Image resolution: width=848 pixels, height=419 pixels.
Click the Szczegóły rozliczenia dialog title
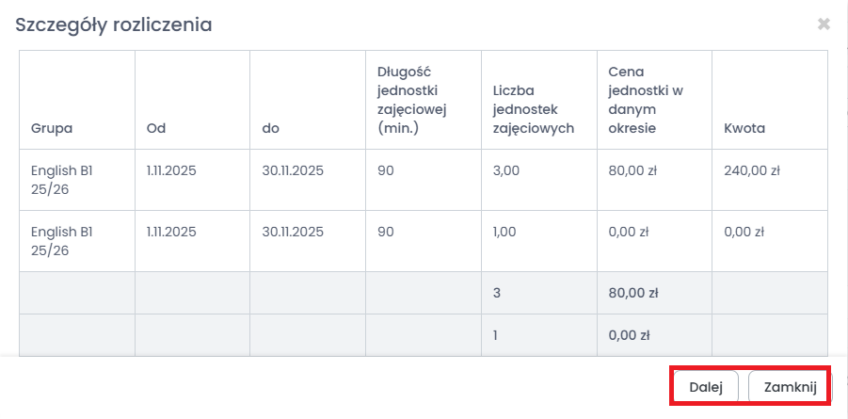[x=113, y=24]
